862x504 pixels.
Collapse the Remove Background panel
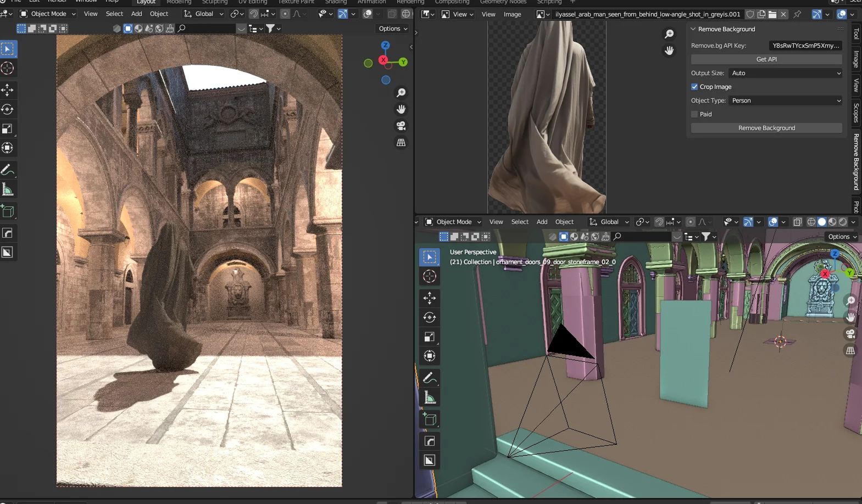[693, 29]
